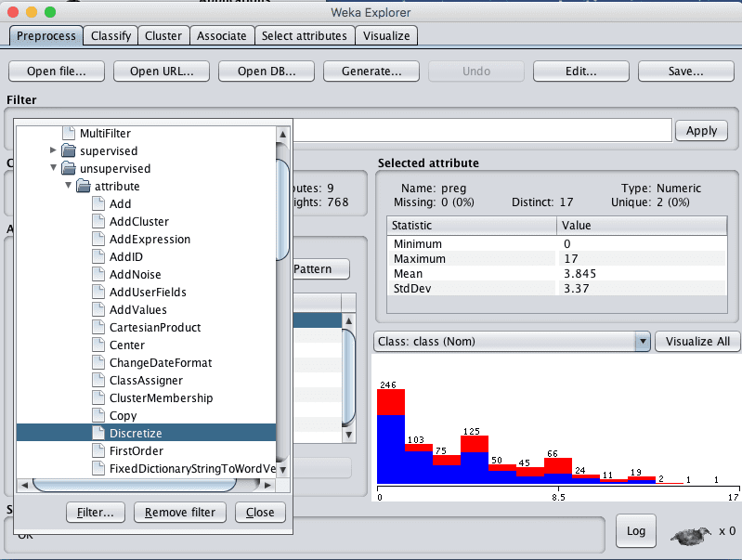Click the FirstOrder file icon
This screenshot has width=742, height=560.
pyautogui.click(x=98, y=450)
